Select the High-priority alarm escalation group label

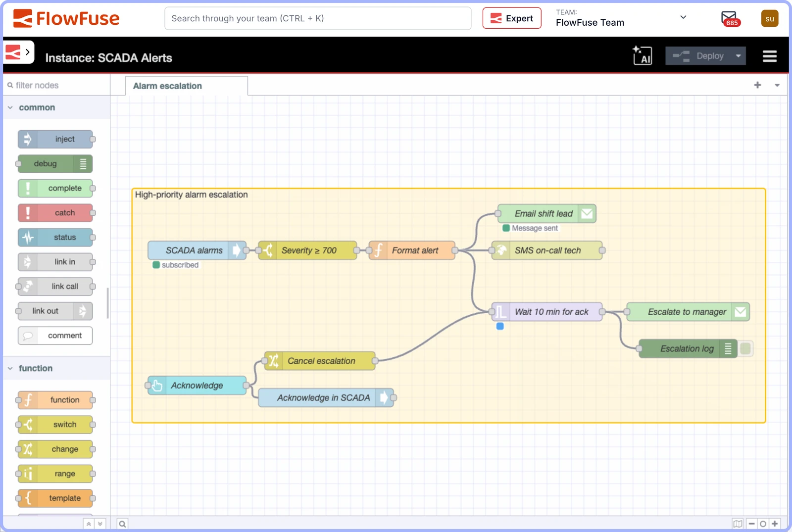(192, 194)
